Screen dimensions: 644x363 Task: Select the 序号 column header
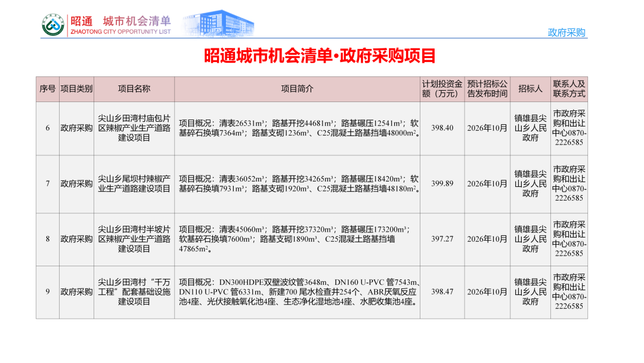[x=48, y=89]
